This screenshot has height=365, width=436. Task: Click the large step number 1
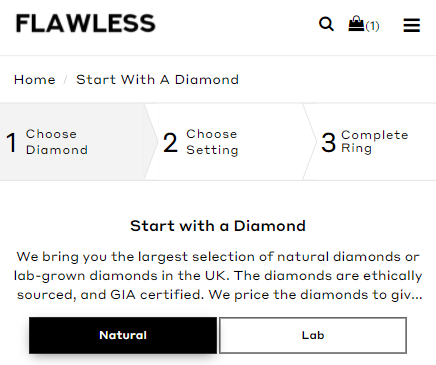click(12, 143)
